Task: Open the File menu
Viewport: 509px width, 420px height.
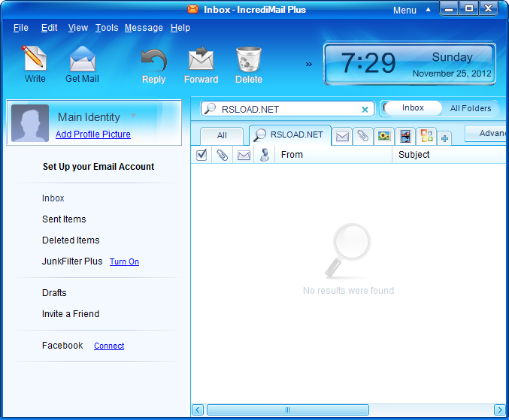Action: (21, 28)
